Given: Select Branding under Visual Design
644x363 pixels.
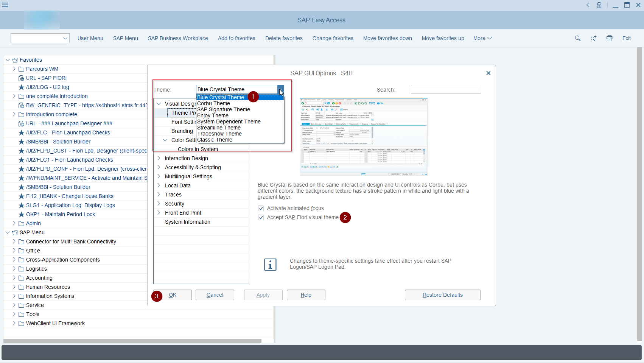Looking at the screenshot, I should coord(182,131).
